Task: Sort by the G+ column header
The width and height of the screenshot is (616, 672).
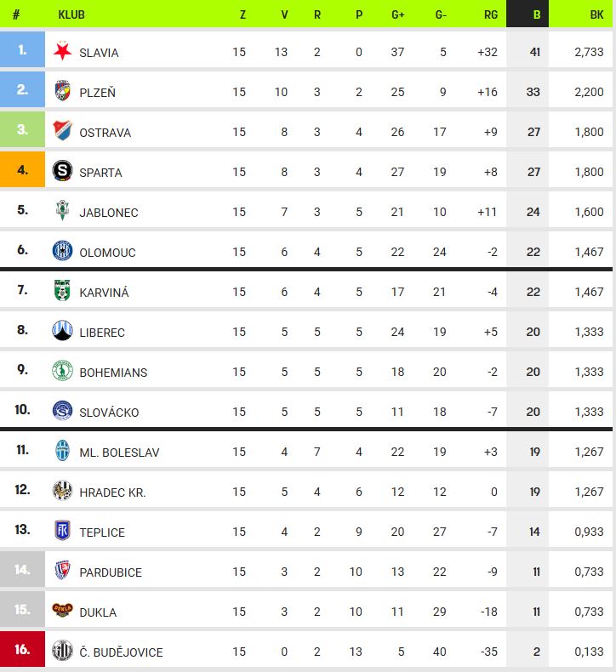Action: click(398, 14)
